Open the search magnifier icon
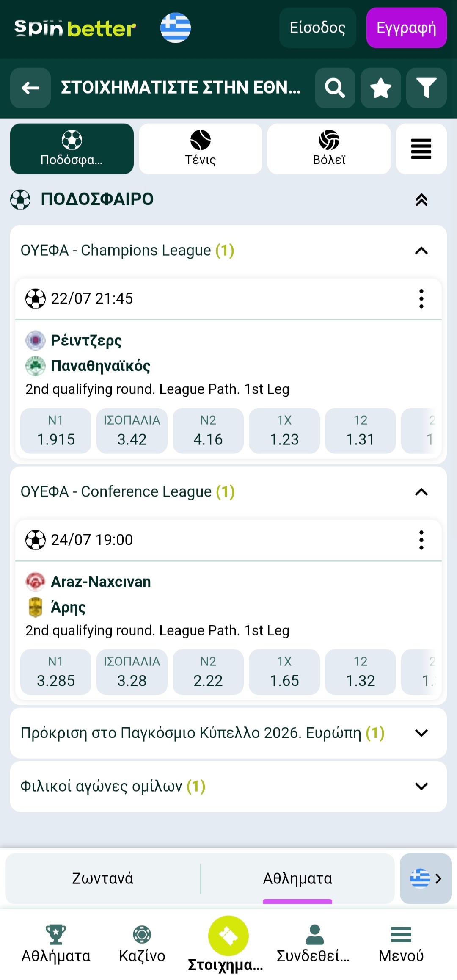457x980 pixels. pos(335,88)
